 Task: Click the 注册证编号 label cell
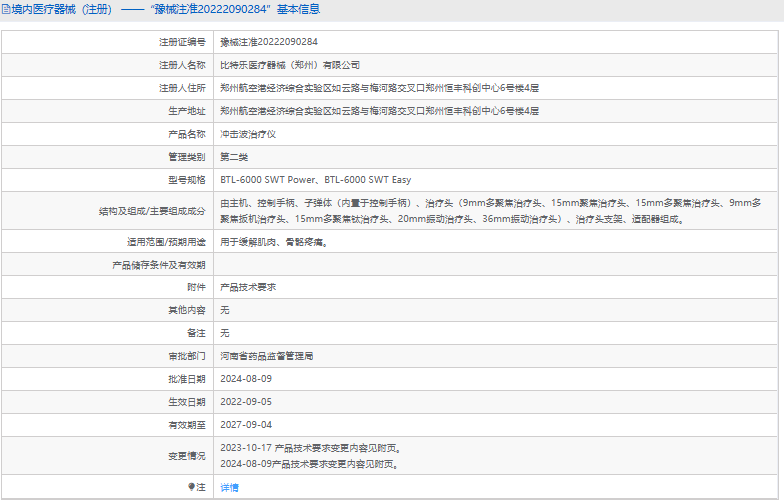[108, 42]
